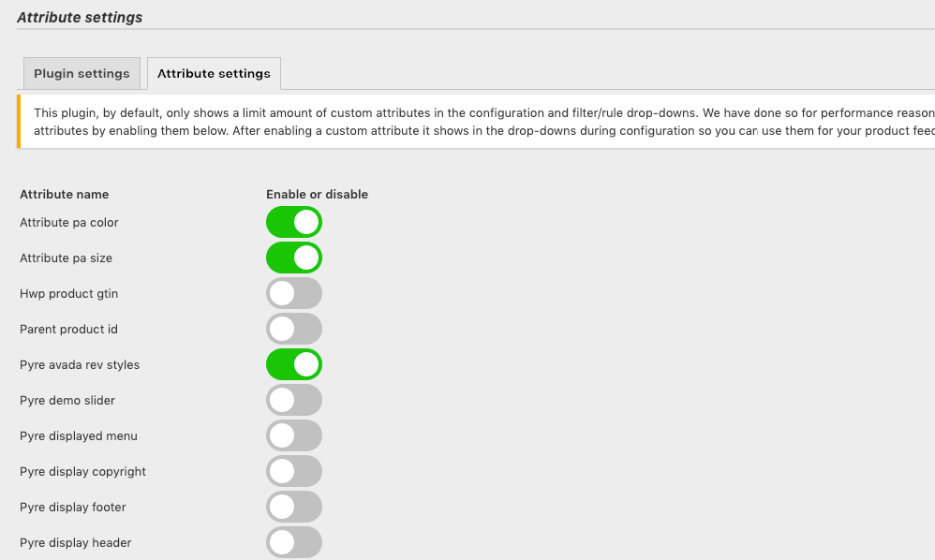Disable the Pyre avada rev styles attribute
Image resolution: width=935 pixels, height=560 pixels.
294,364
